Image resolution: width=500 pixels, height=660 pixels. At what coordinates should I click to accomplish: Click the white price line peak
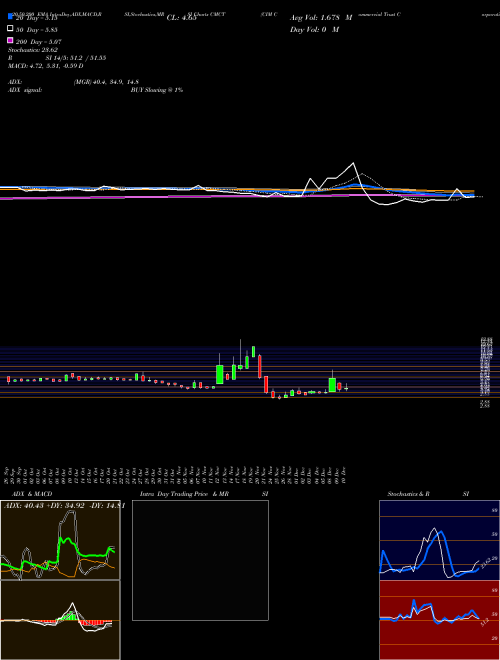[353, 163]
